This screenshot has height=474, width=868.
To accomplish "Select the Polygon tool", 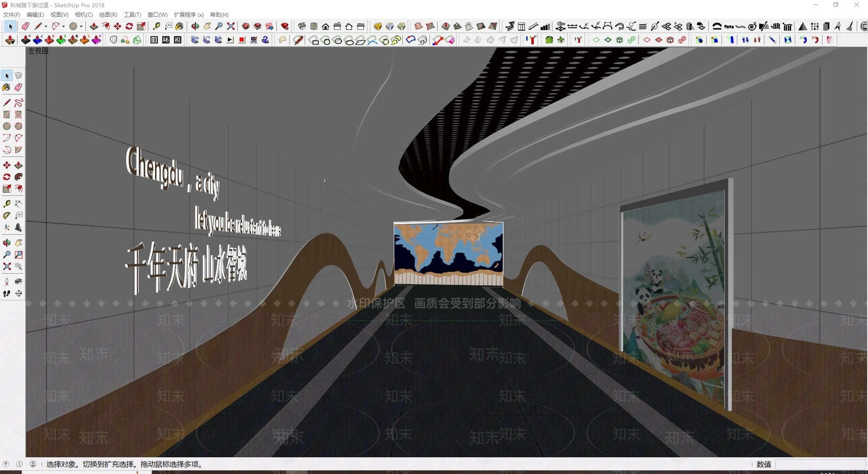I will click(18, 126).
